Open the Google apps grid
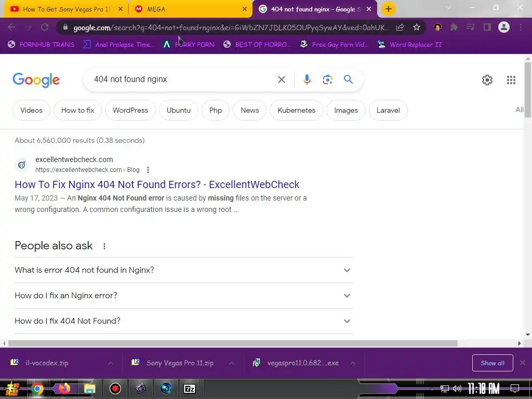The height and width of the screenshot is (399, 532). (x=511, y=79)
